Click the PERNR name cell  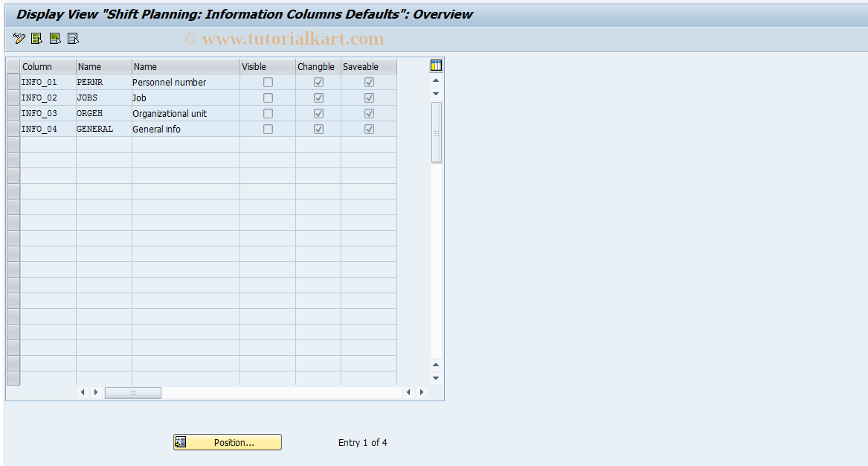(104, 82)
